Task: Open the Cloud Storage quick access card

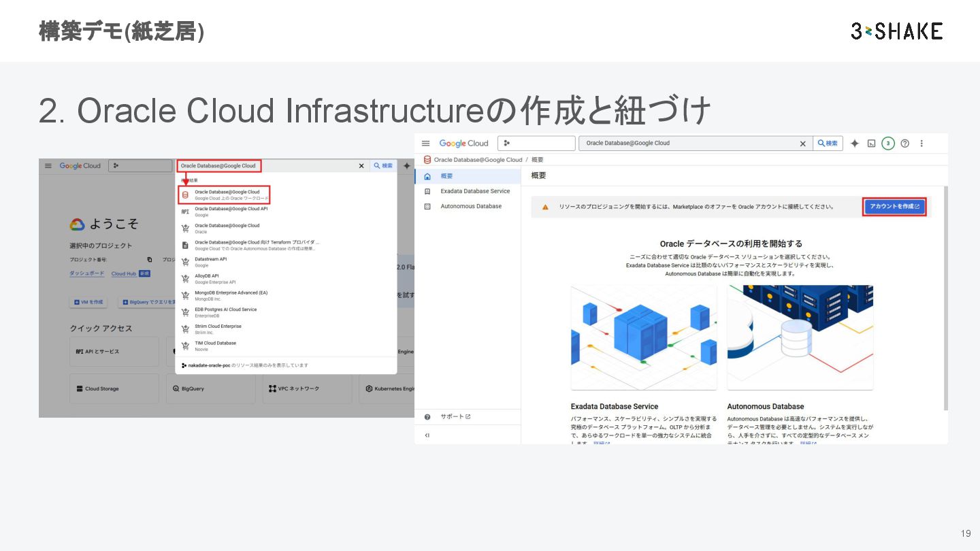Action: click(x=114, y=388)
